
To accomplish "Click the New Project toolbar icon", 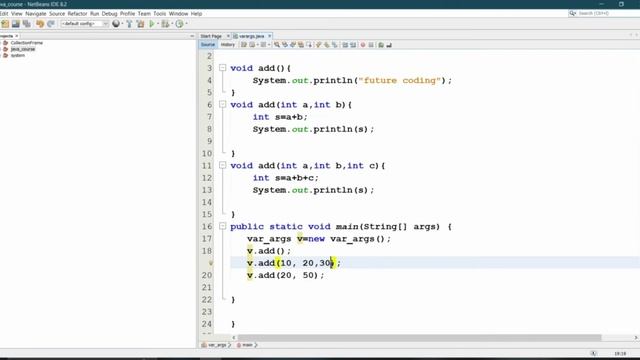I will [x=5, y=24].
